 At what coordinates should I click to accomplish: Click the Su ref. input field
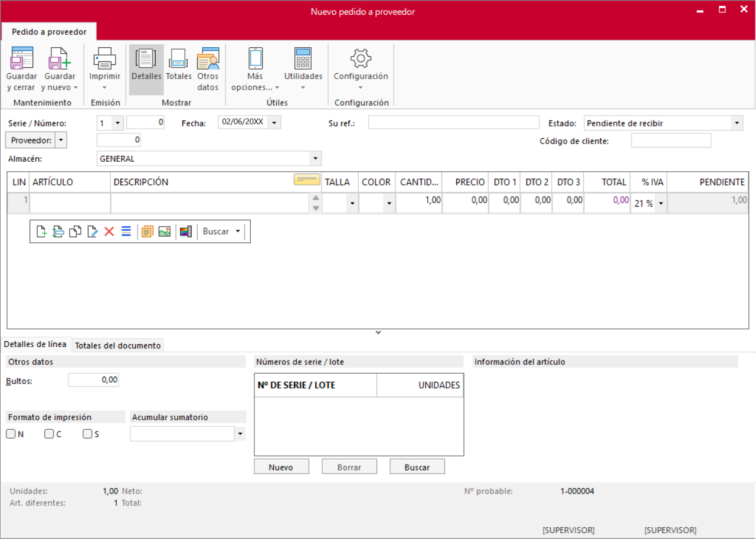[x=454, y=123]
